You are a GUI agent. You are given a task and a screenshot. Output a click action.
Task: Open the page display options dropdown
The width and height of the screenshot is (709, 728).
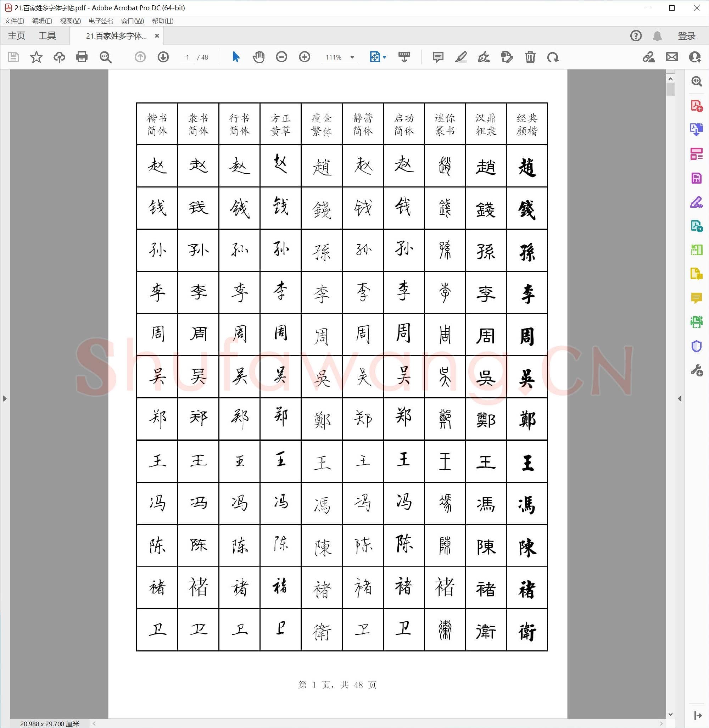click(x=383, y=57)
